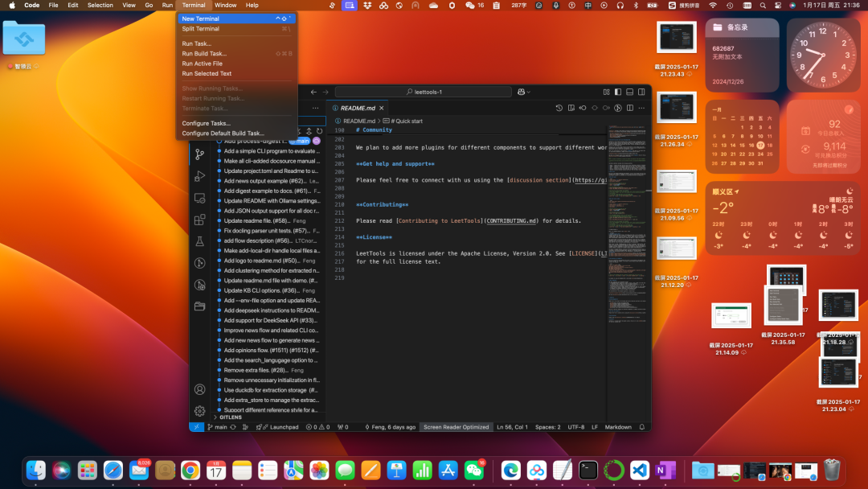Click synchronize changes icon next to main branch
868x489 pixels.
[233, 427]
